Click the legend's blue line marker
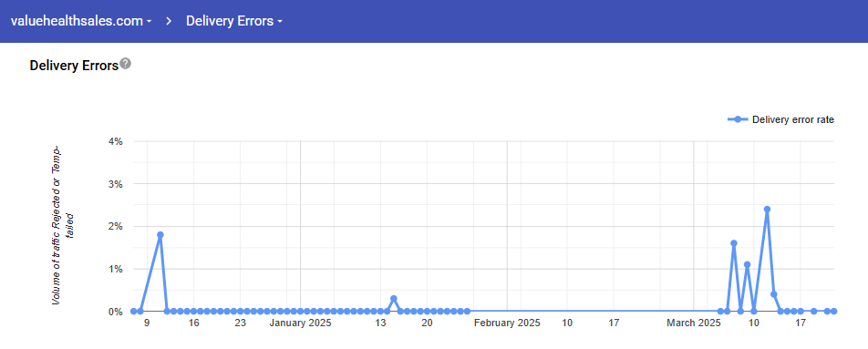868x349 pixels. [x=738, y=119]
